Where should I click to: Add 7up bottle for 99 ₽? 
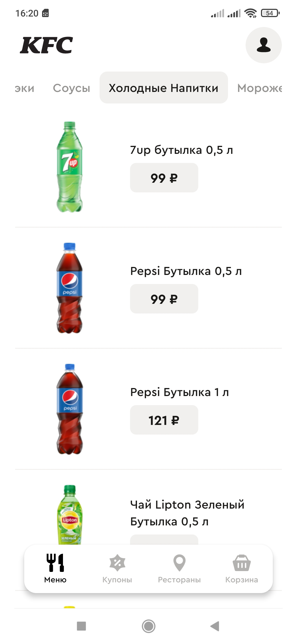(x=164, y=178)
